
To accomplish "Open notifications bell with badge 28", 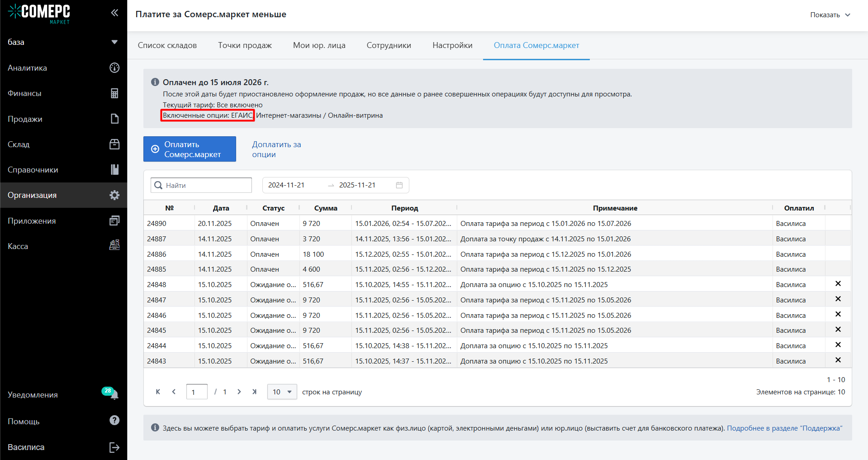I will (x=114, y=395).
